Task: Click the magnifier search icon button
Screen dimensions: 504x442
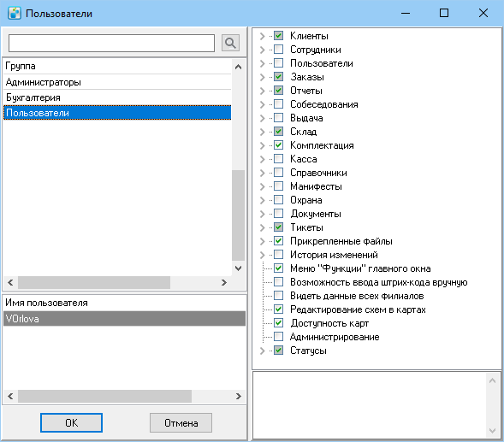Action: pyautogui.click(x=230, y=43)
